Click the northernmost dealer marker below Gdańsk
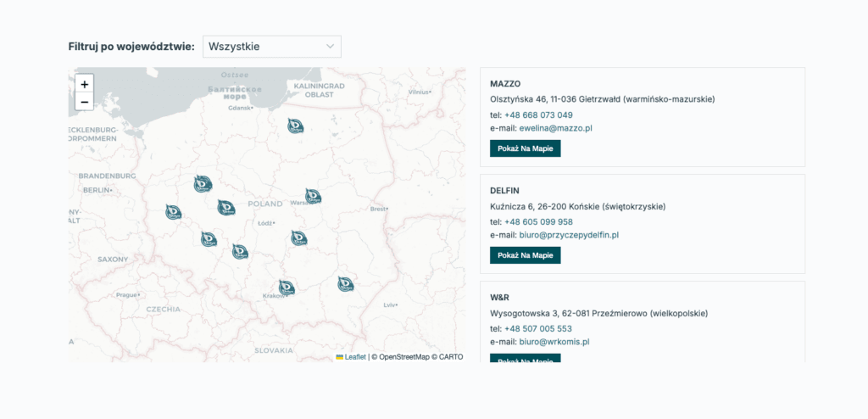868x419 pixels. pyautogui.click(x=295, y=126)
